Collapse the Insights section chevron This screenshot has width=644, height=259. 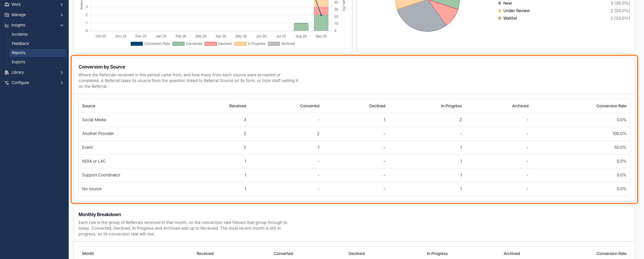(62, 25)
